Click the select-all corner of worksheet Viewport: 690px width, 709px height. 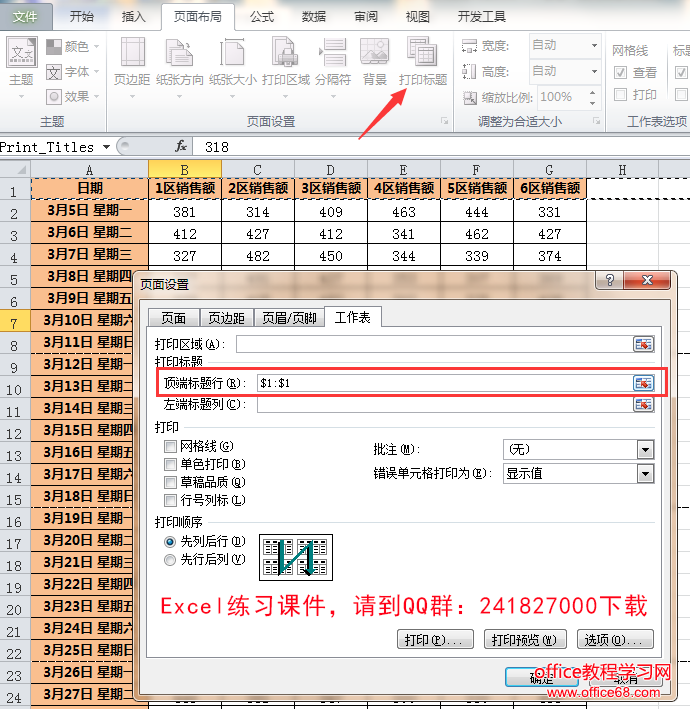15,170
